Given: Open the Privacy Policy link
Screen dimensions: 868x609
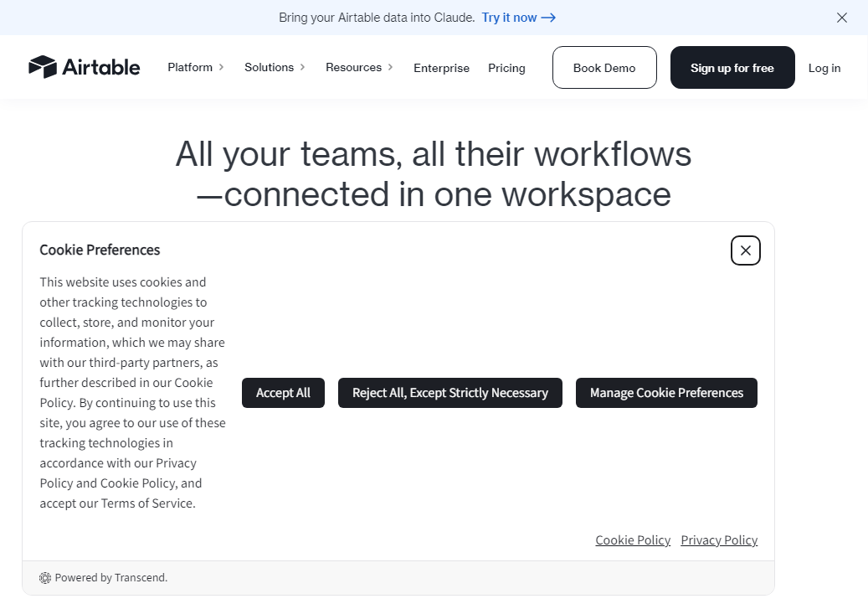Looking at the screenshot, I should tap(718, 540).
